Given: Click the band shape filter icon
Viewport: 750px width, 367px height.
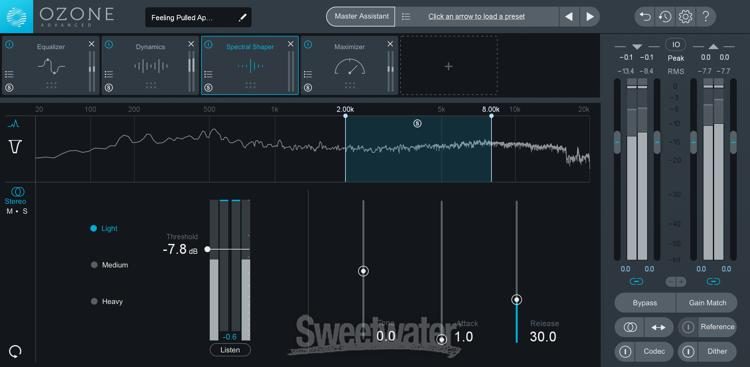Looking at the screenshot, I should 15,147.
